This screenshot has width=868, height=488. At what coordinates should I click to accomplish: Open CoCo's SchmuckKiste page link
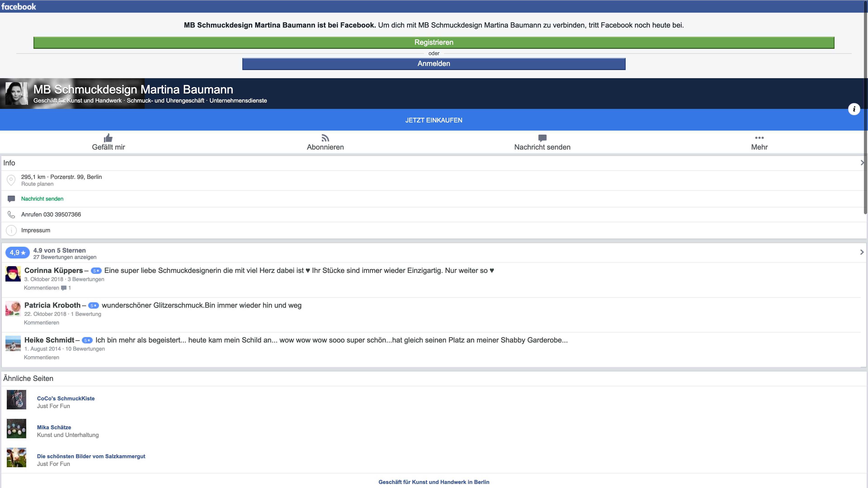pos(66,398)
